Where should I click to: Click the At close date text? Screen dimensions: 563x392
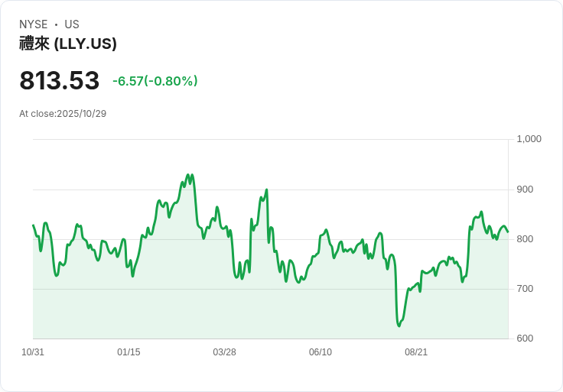click(63, 114)
